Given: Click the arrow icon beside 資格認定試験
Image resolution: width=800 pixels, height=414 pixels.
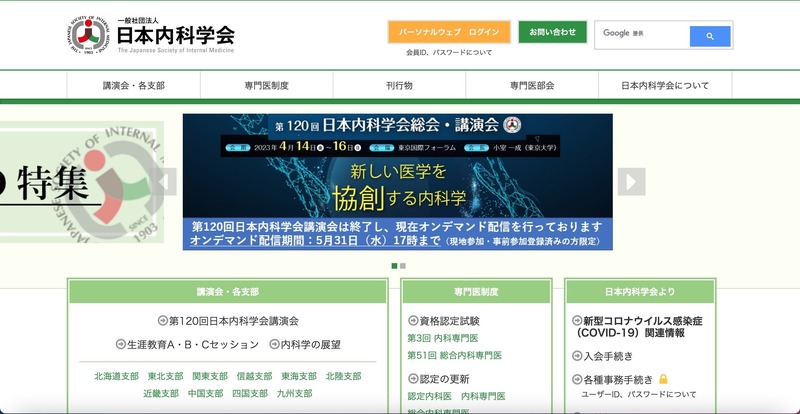Looking at the screenshot, I should tap(413, 321).
